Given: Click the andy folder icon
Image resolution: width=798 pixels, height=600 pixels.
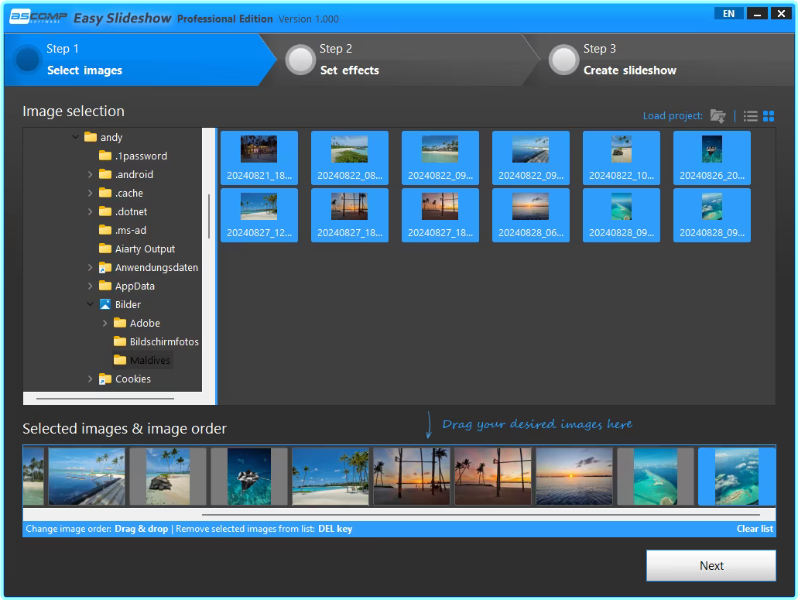Looking at the screenshot, I should pyautogui.click(x=91, y=137).
